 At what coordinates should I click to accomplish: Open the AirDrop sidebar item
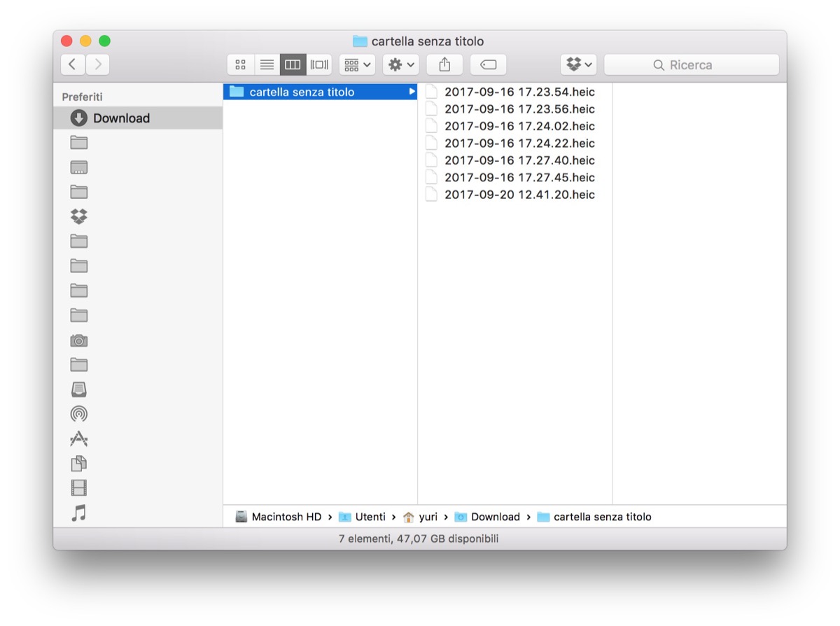79,414
